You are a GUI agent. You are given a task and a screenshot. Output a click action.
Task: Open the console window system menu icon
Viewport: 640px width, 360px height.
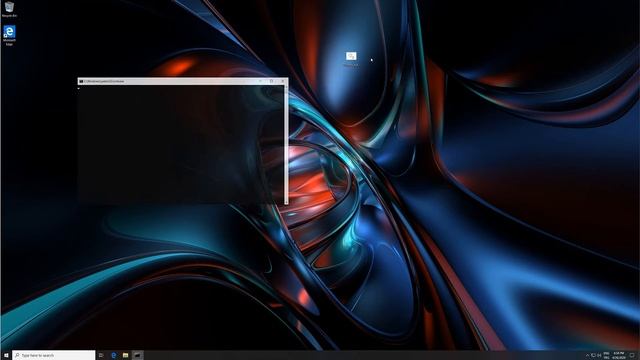point(81,81)
